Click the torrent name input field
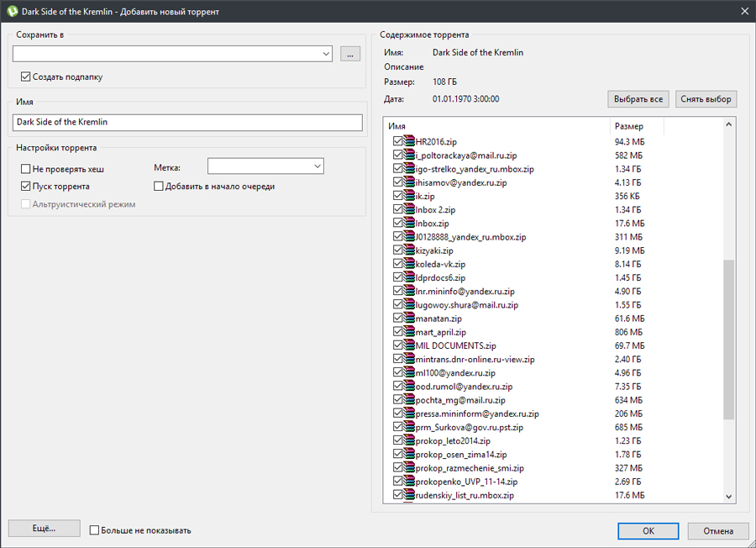The width and height of the screenshot is (756, 548). (187, 122)
